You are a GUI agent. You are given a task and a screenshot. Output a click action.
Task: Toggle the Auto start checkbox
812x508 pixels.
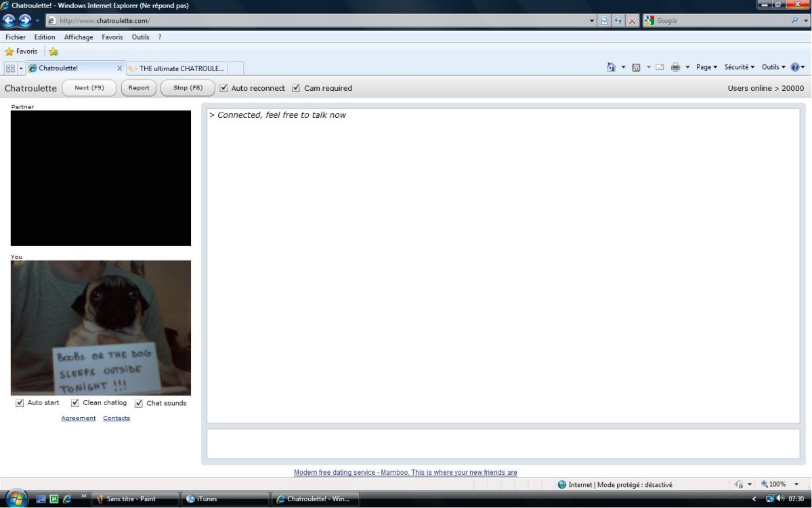pos(20,403)
